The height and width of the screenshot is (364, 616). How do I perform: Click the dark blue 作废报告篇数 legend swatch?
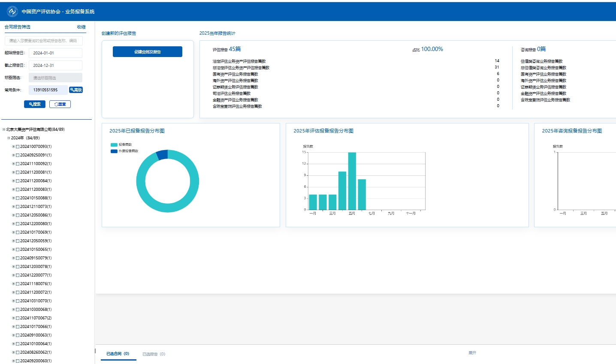[x=114, y=151]
